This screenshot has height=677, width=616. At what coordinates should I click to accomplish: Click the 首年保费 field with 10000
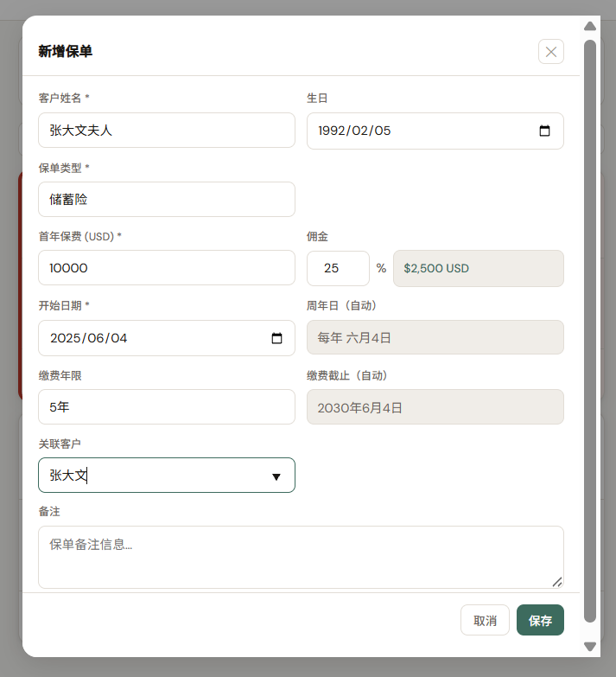(167, 268)
